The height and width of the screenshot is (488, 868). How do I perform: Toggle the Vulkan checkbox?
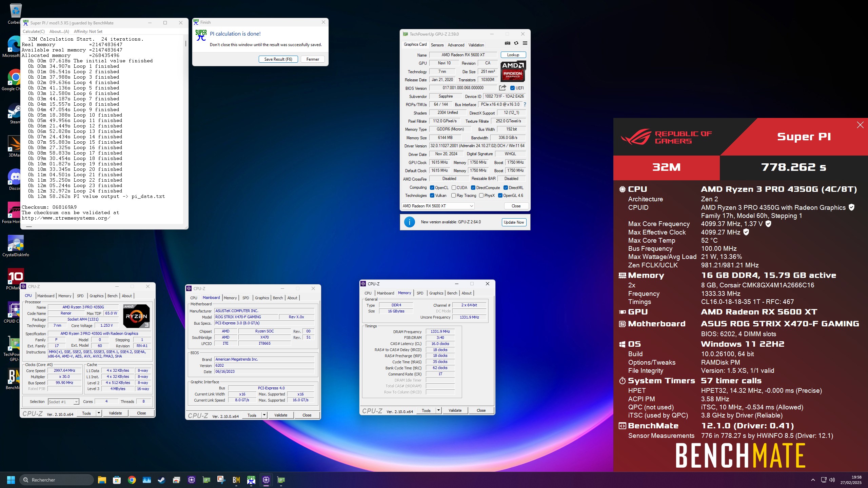coord(432,196)
